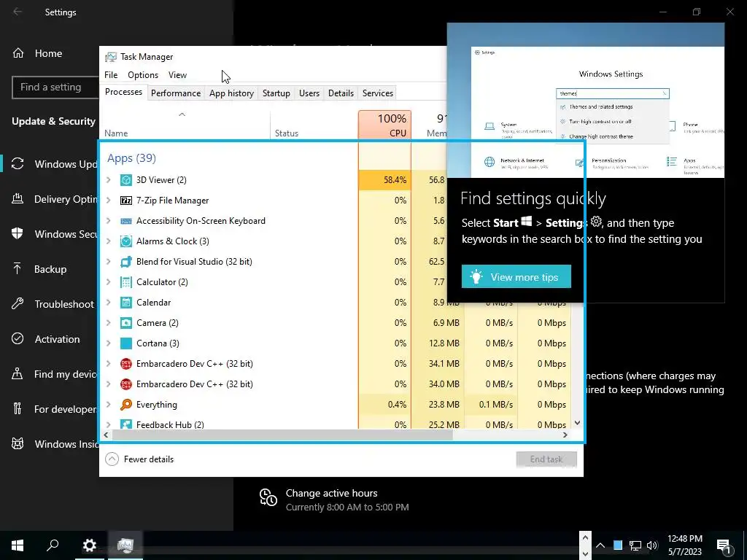The width and height of the screenshot is (747, 560).
Task: Expand the Calculator process group
Action: click(109, 282)
